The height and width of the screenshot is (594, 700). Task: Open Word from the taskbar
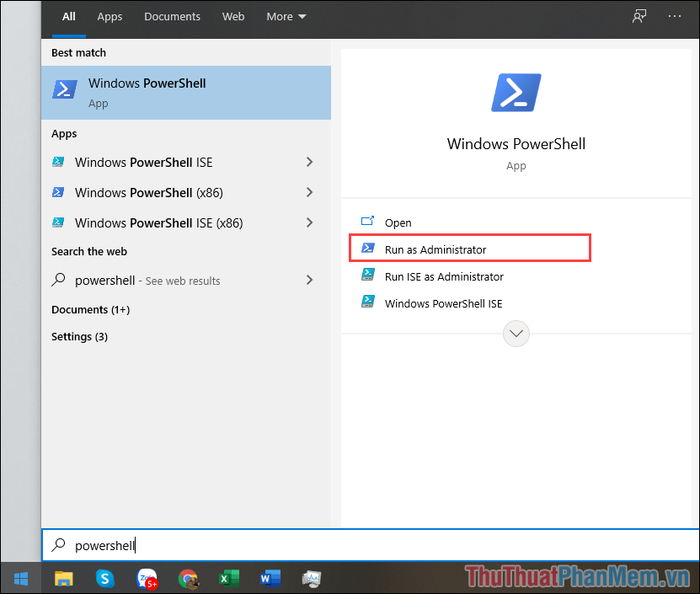[270, 577]
